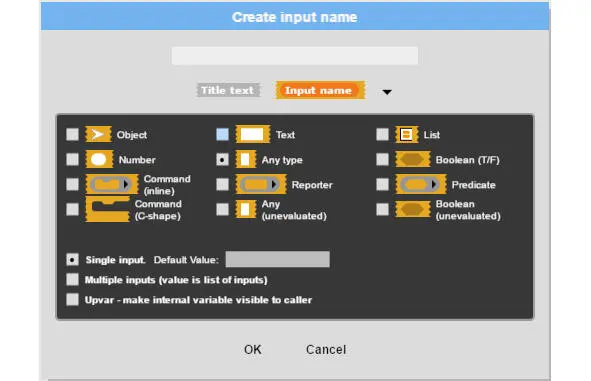
Task: Click the Command (C-shape) label text
Action: pos(158,210)
